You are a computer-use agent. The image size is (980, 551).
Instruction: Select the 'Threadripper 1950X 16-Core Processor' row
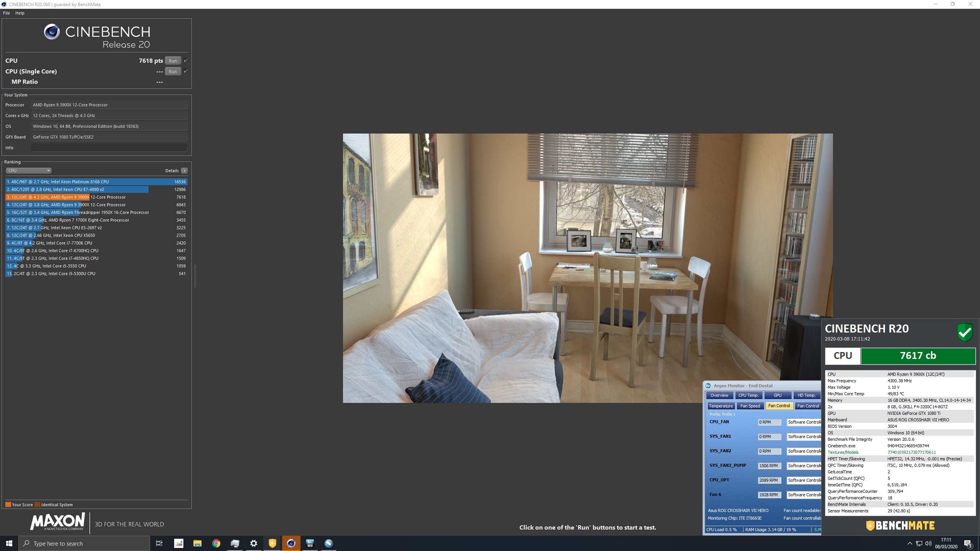pyautogui.click(x=96, y=212)
